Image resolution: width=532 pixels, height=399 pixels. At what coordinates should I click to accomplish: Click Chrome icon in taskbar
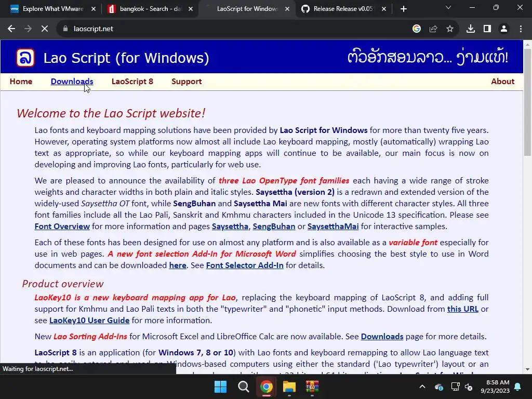point(267,387)
